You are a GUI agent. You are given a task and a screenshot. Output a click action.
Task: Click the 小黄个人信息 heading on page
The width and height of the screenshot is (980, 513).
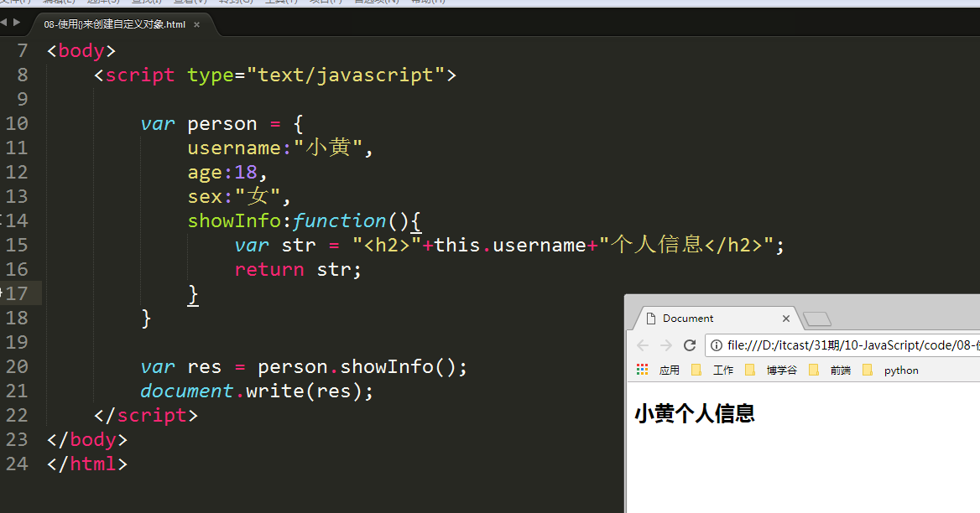click(x=695, y=413)
